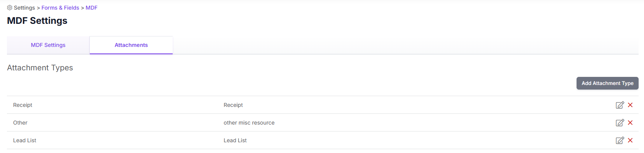Viewport: 644px width, 153px height.
Task: Select the Attachments tab
Action: (131, 45)
